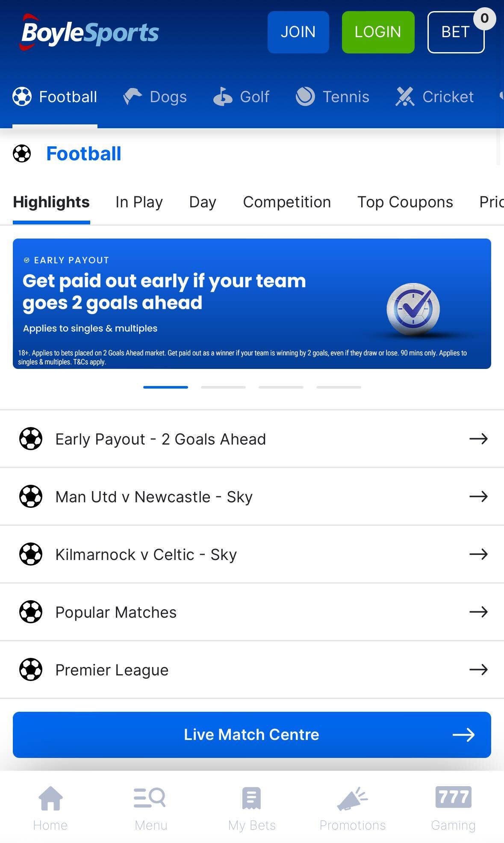Screen dimensions: 504x843
Task: Expand the Man Utd v Newcastle match
Action: pos(252,496)
